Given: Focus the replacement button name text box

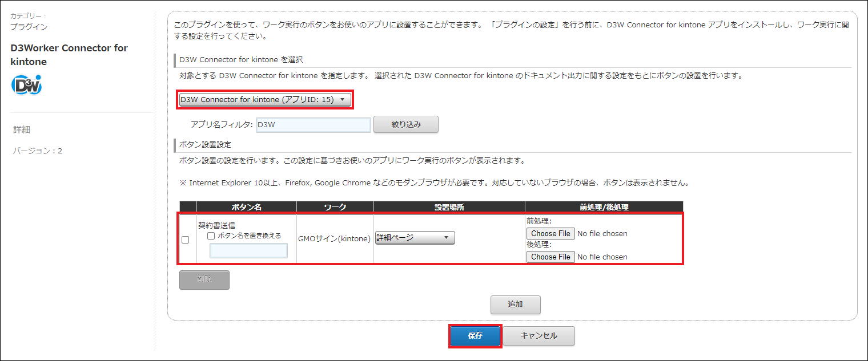Looking at the screenshot, I should [248, 250].
